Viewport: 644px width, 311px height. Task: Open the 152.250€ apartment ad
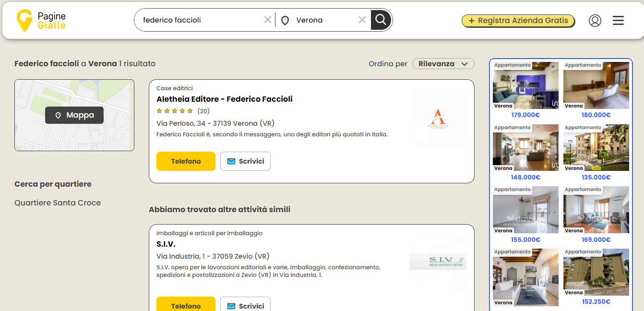coord(596,277)
